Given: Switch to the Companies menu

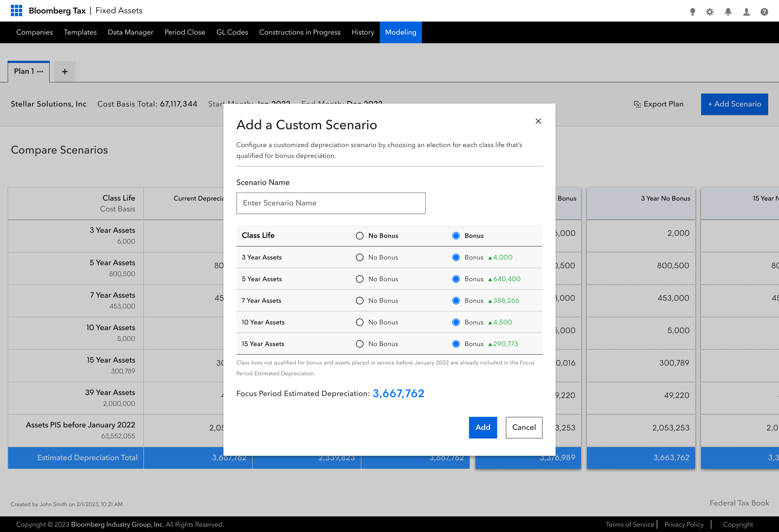Looking at the screenshot, I should click(34, 32).
